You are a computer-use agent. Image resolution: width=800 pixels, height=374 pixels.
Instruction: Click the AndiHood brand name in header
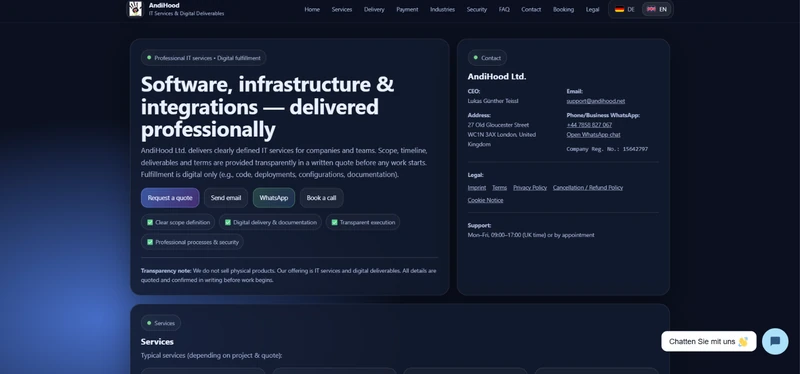164,5
